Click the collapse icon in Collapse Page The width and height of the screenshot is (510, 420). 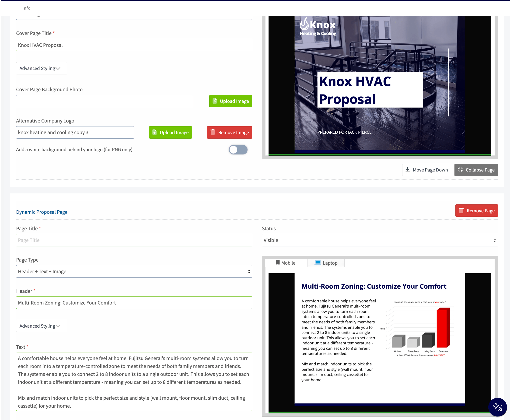coord(460,170)
